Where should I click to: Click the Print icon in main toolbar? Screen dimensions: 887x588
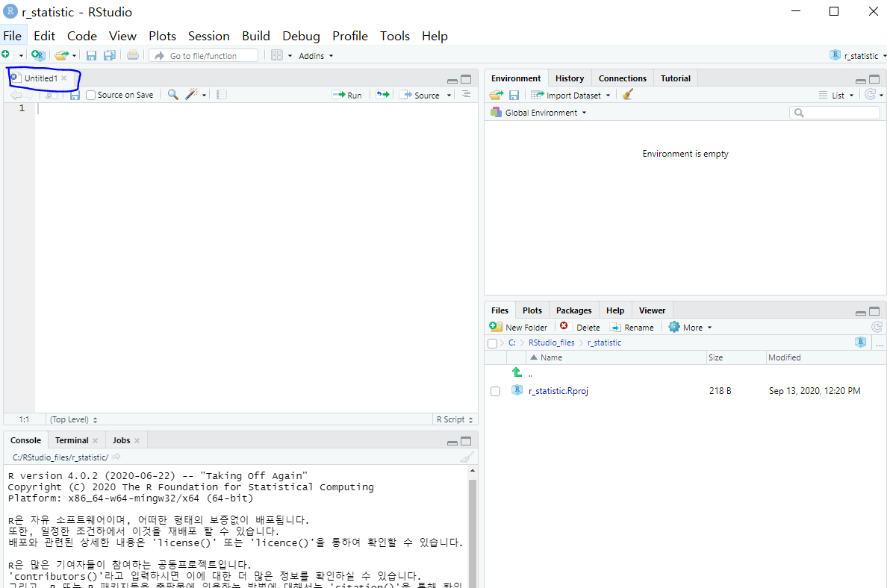(132, 54)
